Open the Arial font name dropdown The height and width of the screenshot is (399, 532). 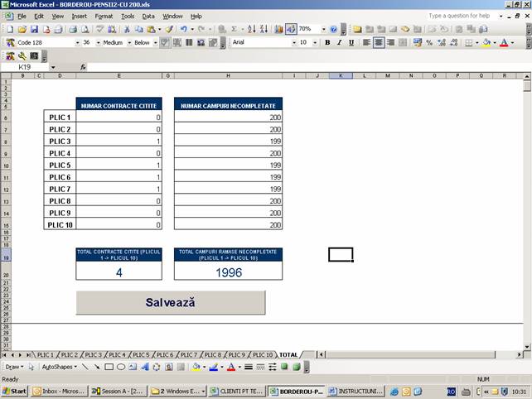click(291, 42)
